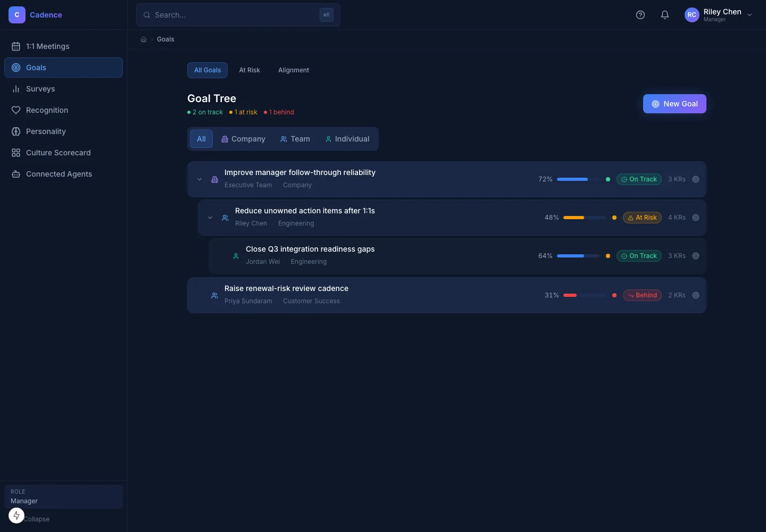This screenshot has height=532, width=766.
Task: Open Personality page
Action: (x=63, y=131)
